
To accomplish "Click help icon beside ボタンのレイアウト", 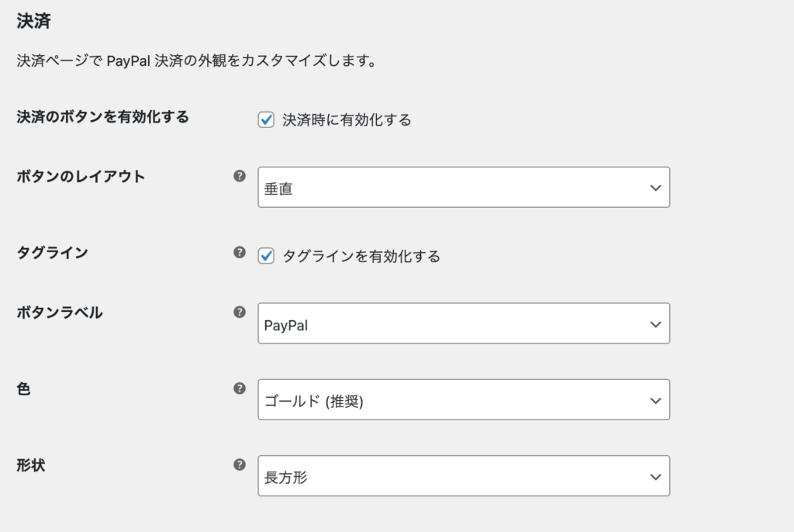I will [240, 176].
